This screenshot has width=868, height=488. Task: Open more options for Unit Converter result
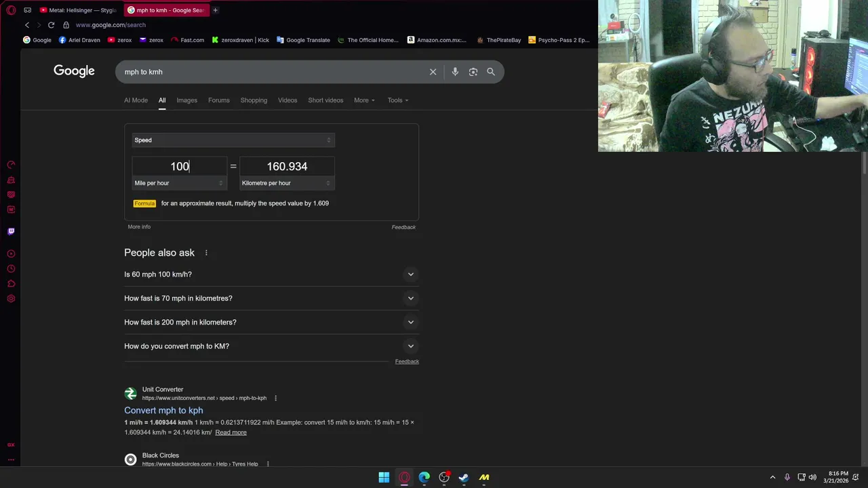(275, 398)
